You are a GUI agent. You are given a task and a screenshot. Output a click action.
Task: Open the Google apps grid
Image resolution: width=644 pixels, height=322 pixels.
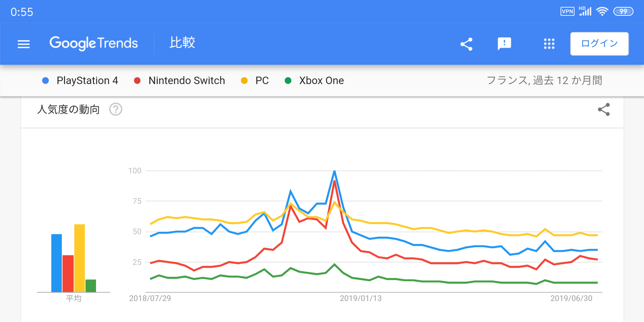(x=549, y=44)
